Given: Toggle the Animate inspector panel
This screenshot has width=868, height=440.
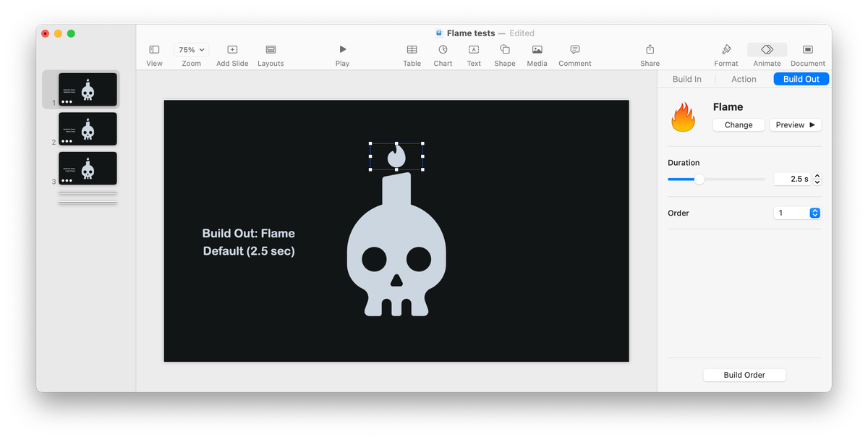Looking at the screenshot, I should tap(767, 50).
